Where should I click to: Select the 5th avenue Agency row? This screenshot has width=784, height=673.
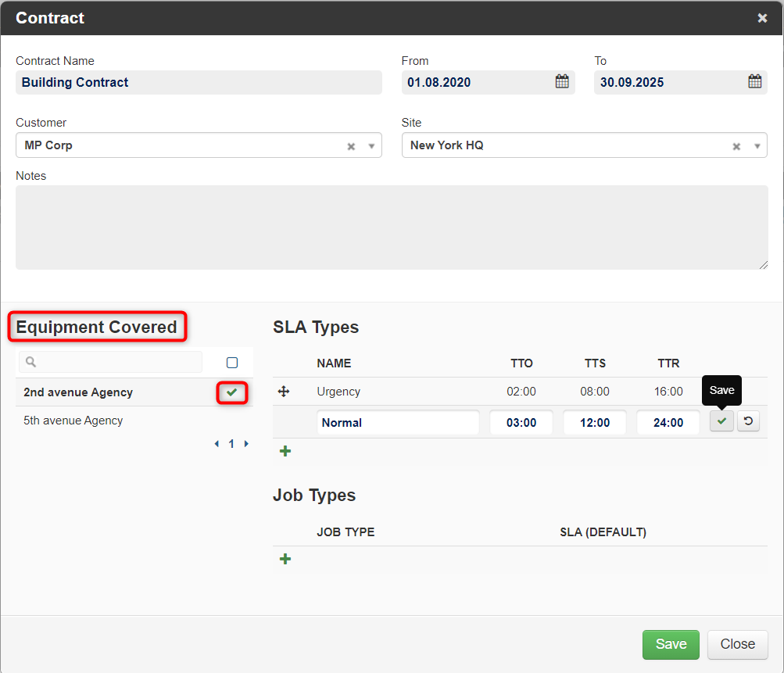click(134, 421)
